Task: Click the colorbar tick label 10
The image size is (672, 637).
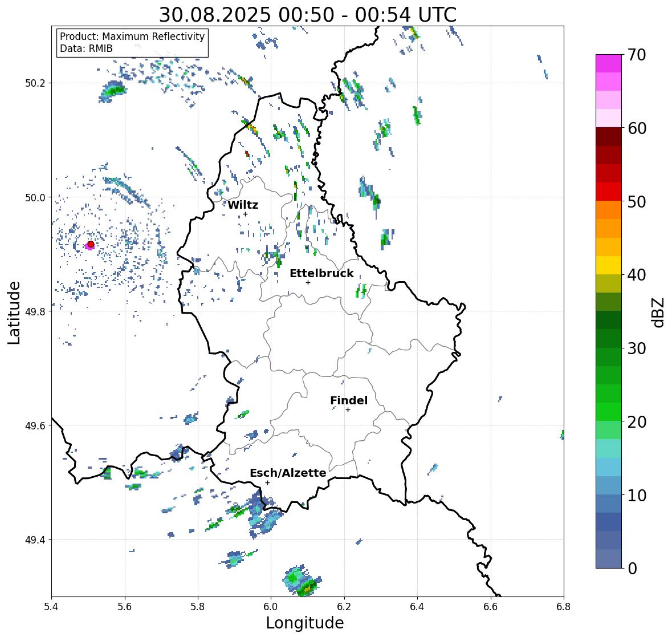Action: coord(637,495)
